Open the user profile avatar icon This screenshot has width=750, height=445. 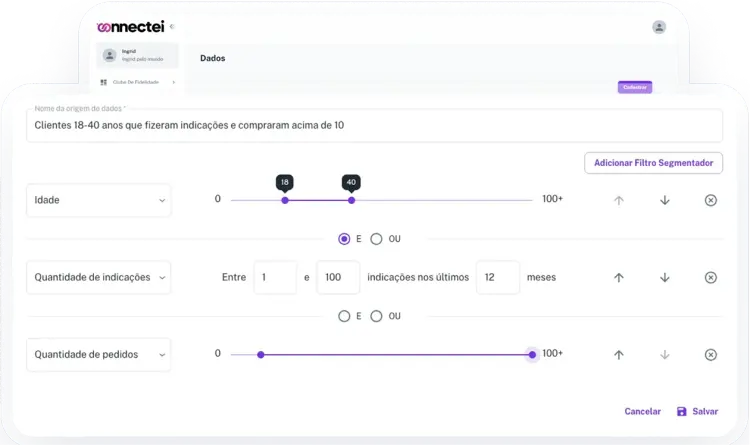pos(659,28)
